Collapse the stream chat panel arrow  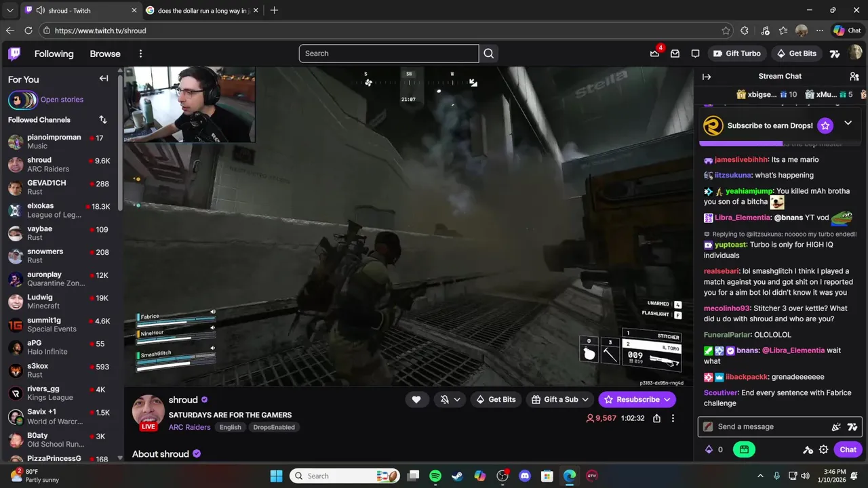coord(707,77)
